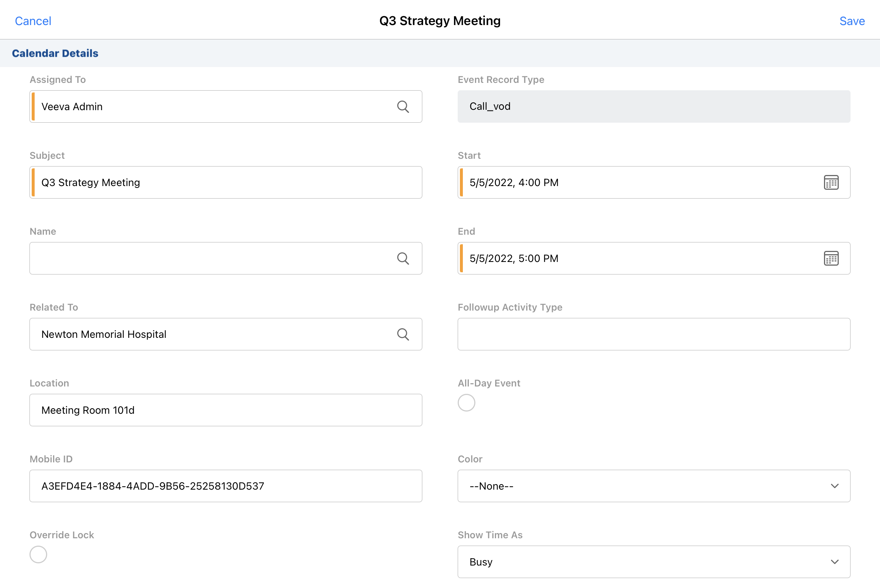Click the Event Record Type Call_vod field
This screenshot has width=880, height=588.
tap(653, 106)
